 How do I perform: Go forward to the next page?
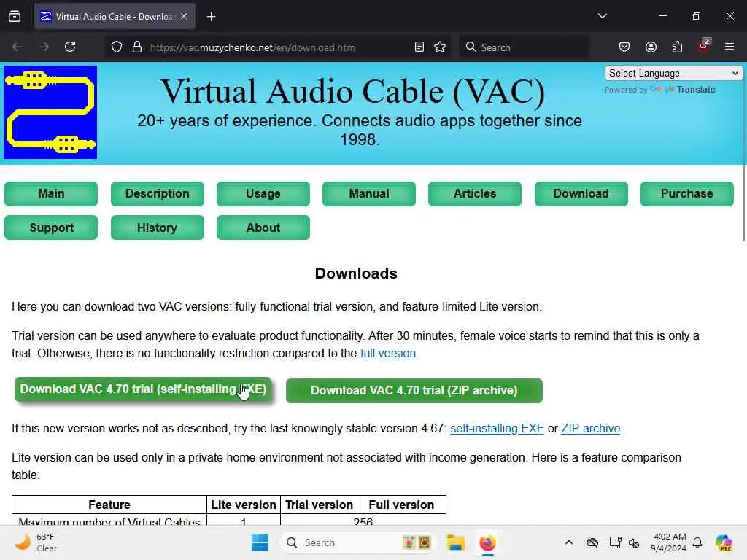44,47
